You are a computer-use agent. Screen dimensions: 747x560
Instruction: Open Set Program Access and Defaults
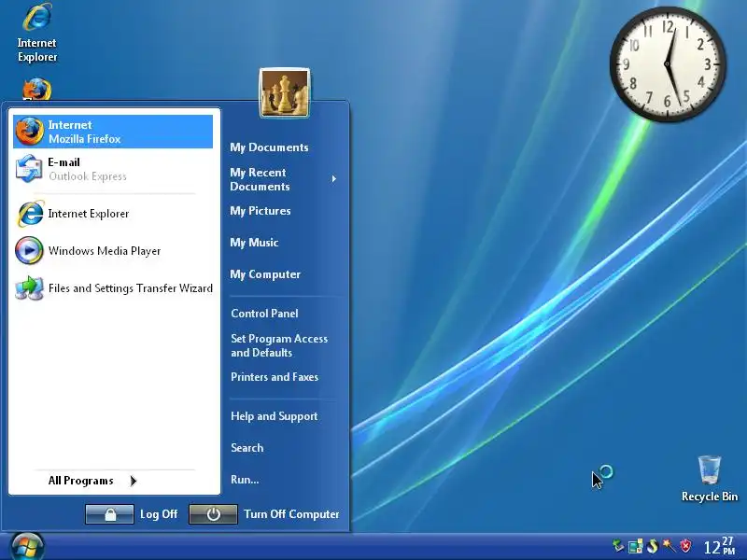pos(279,345)
